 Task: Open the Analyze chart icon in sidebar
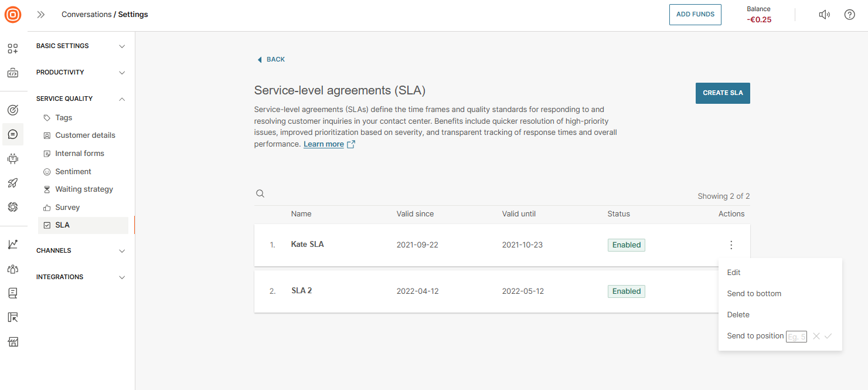(x=13, y=245)
